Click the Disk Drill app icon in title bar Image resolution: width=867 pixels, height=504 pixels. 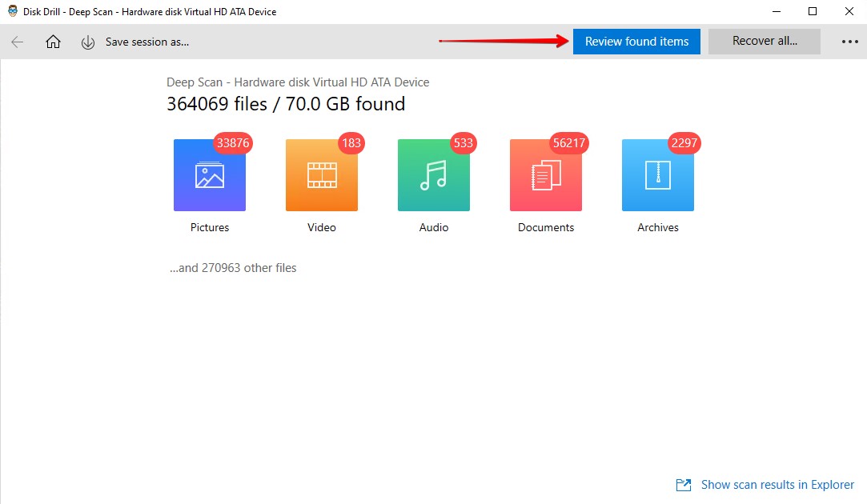(12, 11)
